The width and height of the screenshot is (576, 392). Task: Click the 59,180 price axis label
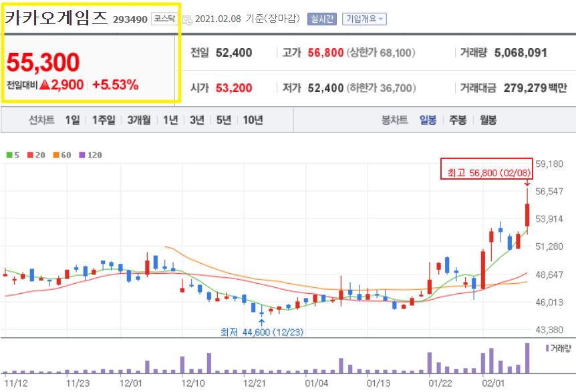coord(549,164)
